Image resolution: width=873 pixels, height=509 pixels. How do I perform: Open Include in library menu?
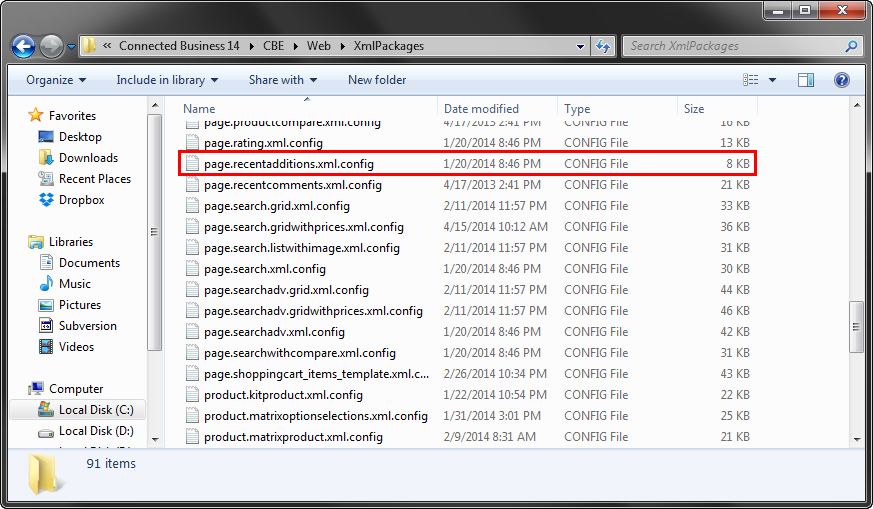click(x=167, y=80)
